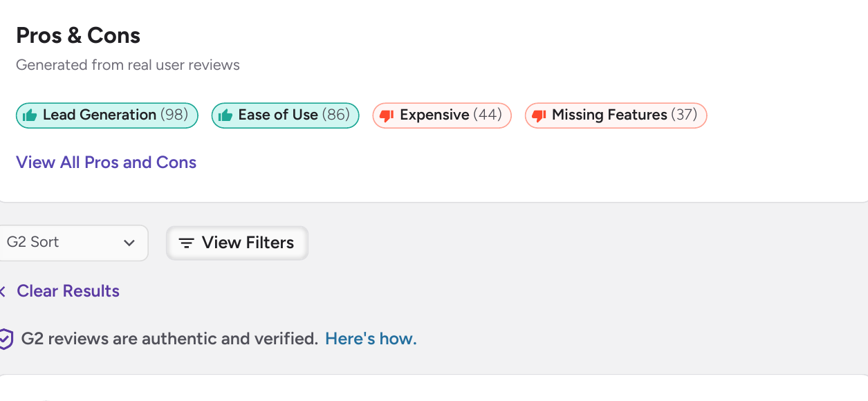The height and width of the screenshot is (401, 868).
Task: Open the View All Pros and Cons link
Action: click(x=107, y=162)
